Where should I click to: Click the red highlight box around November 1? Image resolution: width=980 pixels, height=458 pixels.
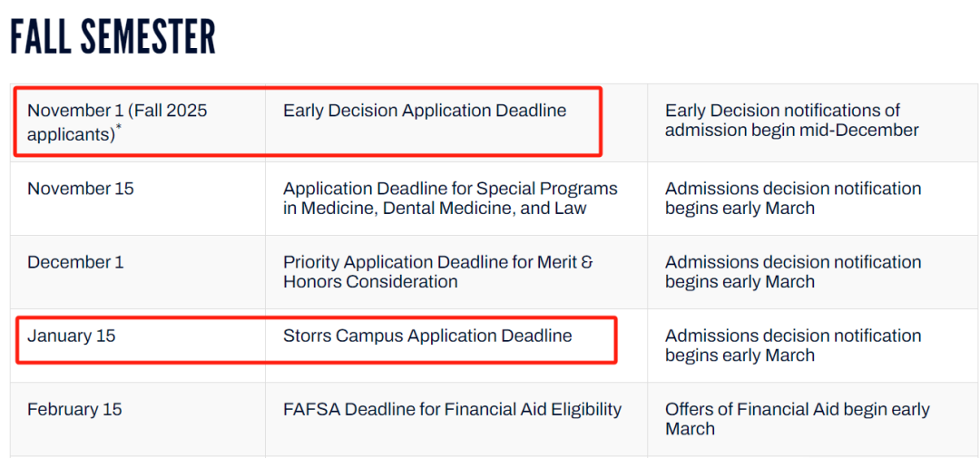[x=308, y=122]
